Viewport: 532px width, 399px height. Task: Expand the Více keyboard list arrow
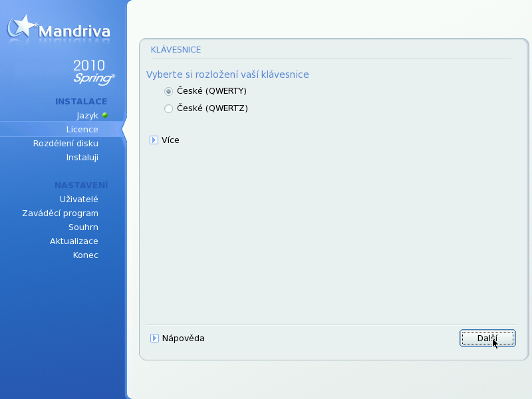[x=154, y=140]
